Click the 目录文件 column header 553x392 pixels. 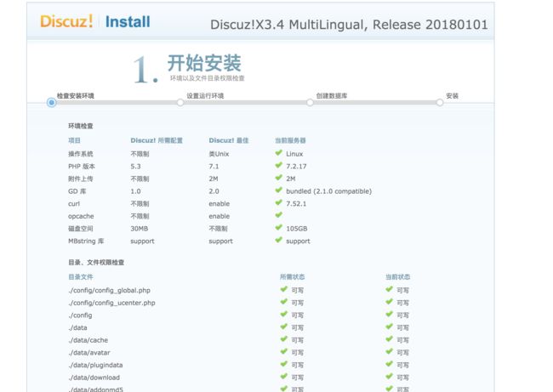tap(81, 276)
